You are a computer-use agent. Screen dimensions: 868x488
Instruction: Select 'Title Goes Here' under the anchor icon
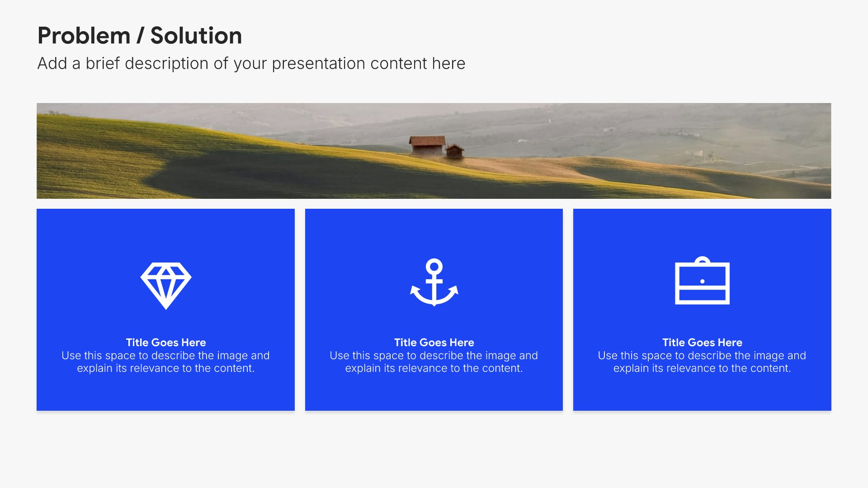point(434,343)
